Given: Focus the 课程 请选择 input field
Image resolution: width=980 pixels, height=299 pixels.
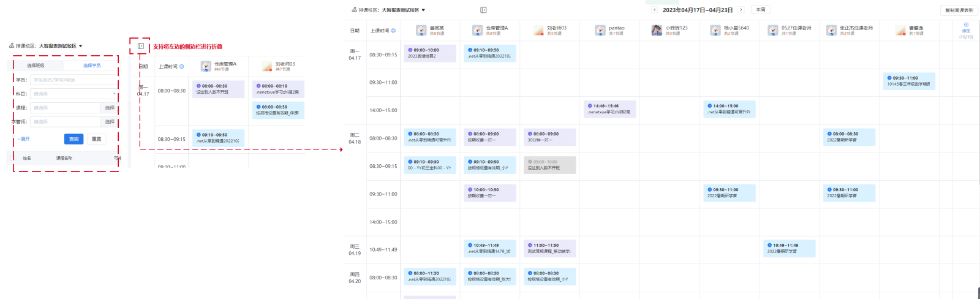Looking at the screenshot, I should click(x=65, y=108).
